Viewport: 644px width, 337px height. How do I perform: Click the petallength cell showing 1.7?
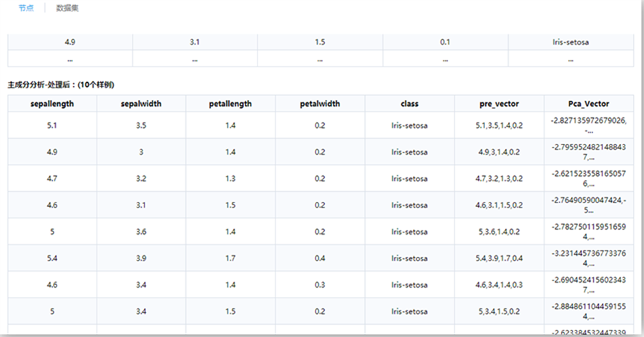coord(230,258)
